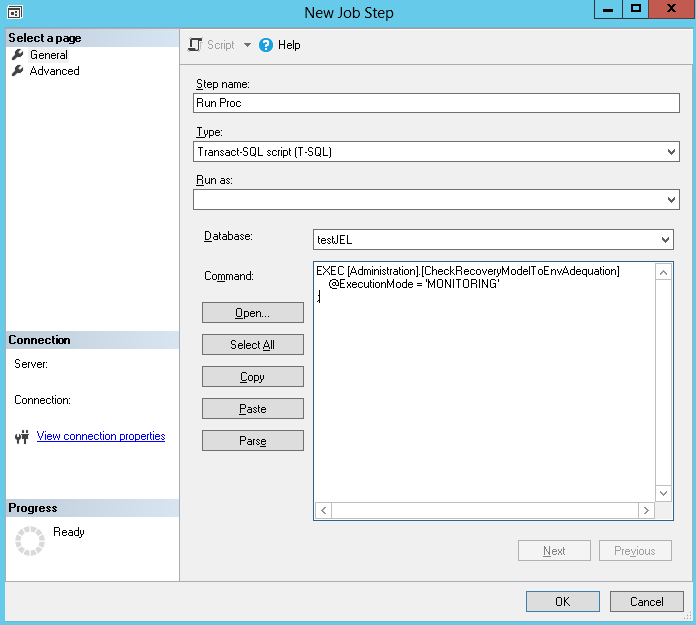The height and width of the screenshot is (625, 696).
Task: Click the Script toolbar label
Action: click(x=221, y=45)
